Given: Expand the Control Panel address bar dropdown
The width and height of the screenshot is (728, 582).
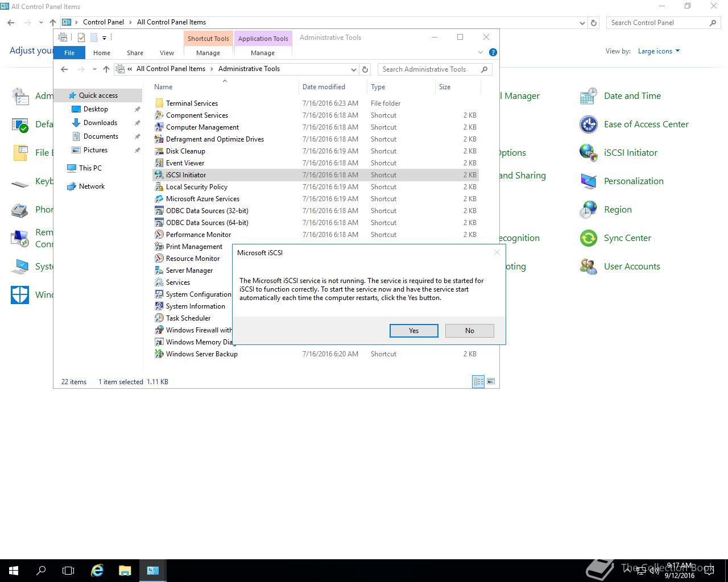Looking at the screenshot, I should pos(582,23).
